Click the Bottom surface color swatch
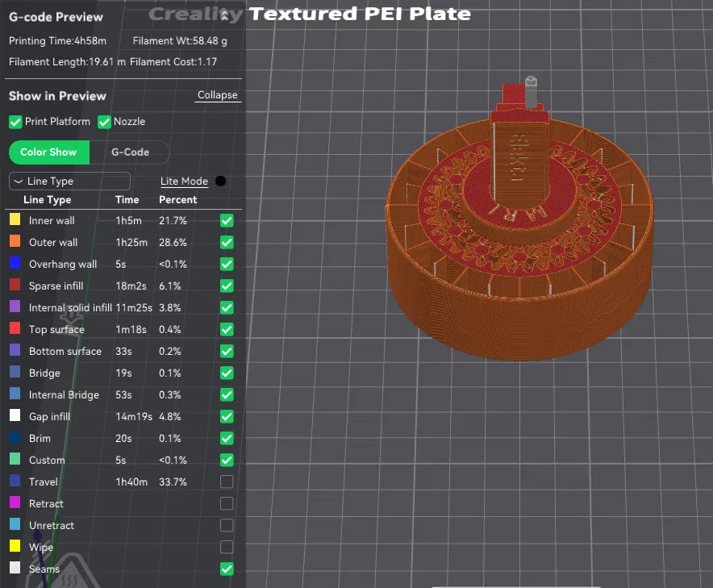 pyautogui.click(x=15, y=350)
